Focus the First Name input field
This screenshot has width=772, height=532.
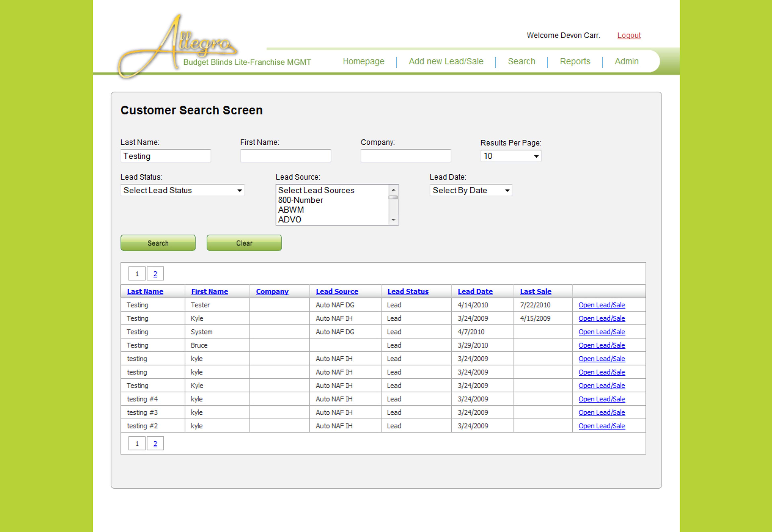pyautogui.click(x=286, y=156)
